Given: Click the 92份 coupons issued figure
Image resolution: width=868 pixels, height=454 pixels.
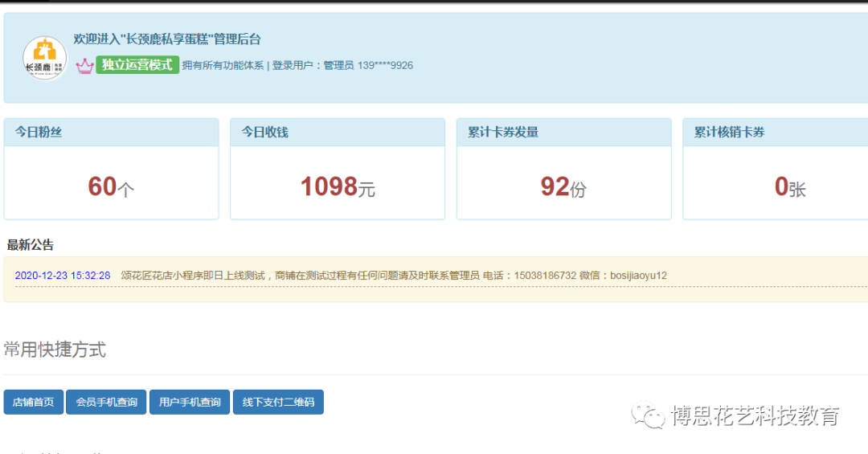Looking at the screenshot, I should point(563,186).
